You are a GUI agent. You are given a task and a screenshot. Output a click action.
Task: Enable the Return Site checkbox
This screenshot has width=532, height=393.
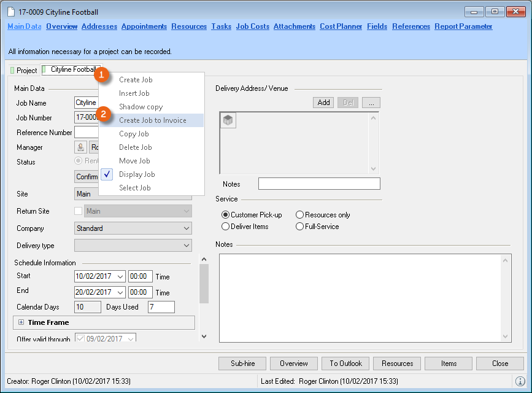(78, 211)
